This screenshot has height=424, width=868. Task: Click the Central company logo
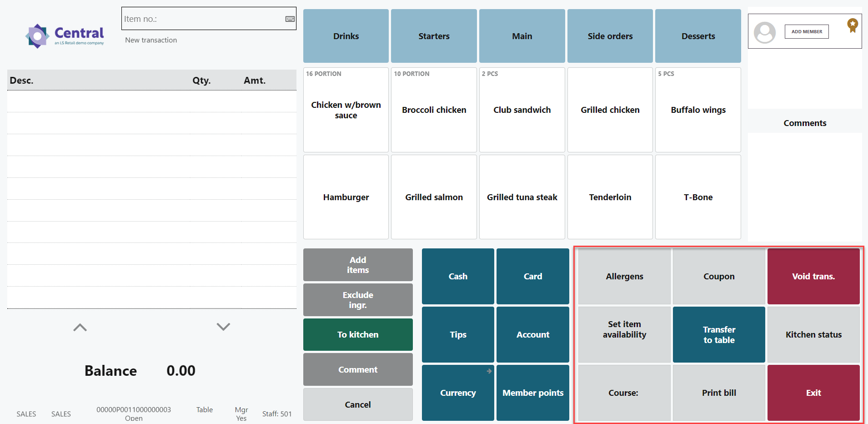point(65,36)
